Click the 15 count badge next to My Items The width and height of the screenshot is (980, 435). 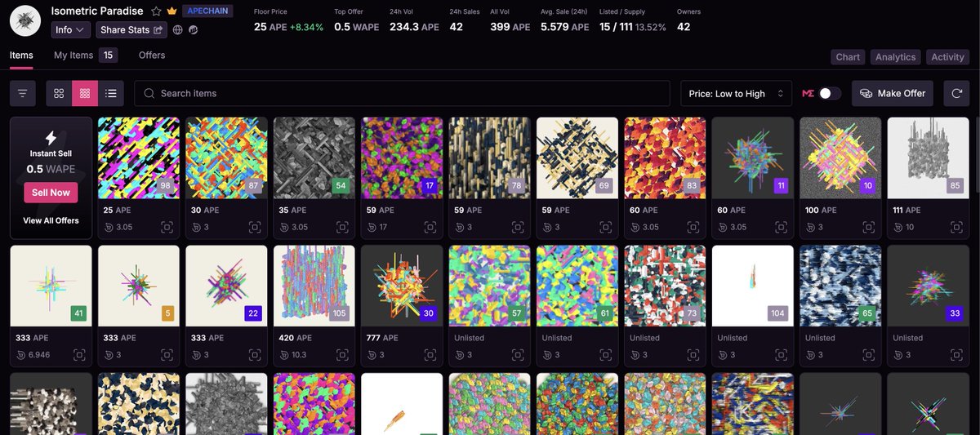[x=109, y=55]
